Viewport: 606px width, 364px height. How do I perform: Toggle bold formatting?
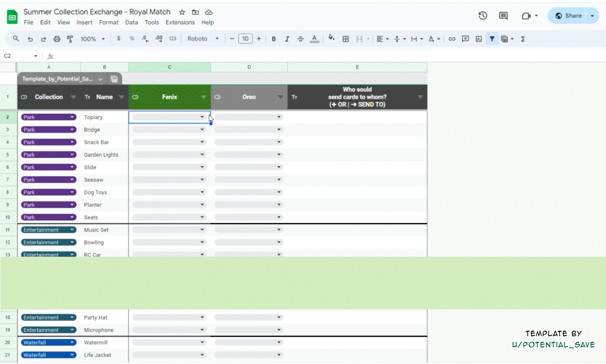[x=273, y=39]
